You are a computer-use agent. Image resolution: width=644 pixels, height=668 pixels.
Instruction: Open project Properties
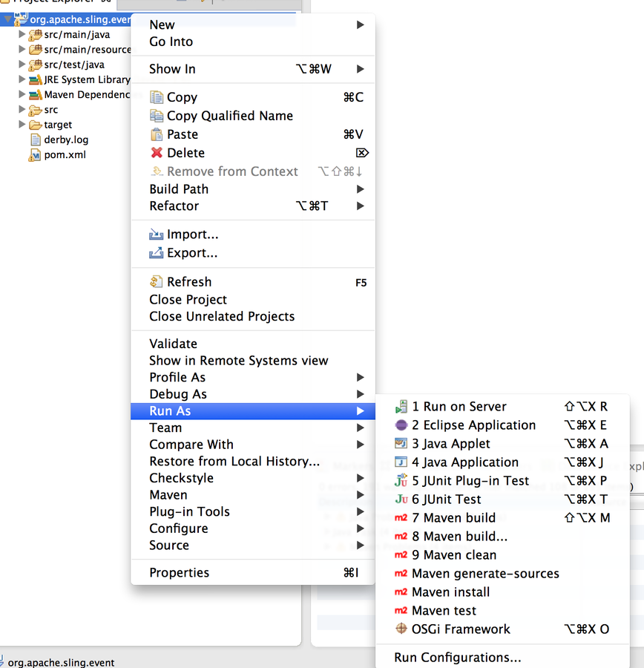pos(253,572)
